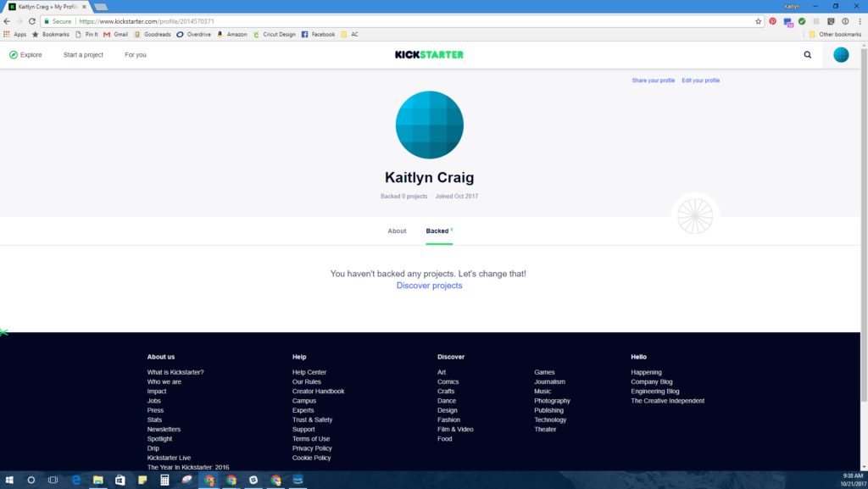Screen dimensions: 868x489
Task: Open Task View on the taskbar
Action: click(x=53, y=481)
